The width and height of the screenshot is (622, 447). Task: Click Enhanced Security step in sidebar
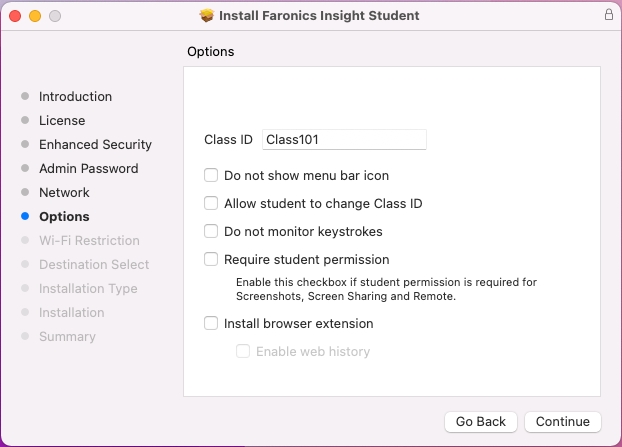[95, 145]
